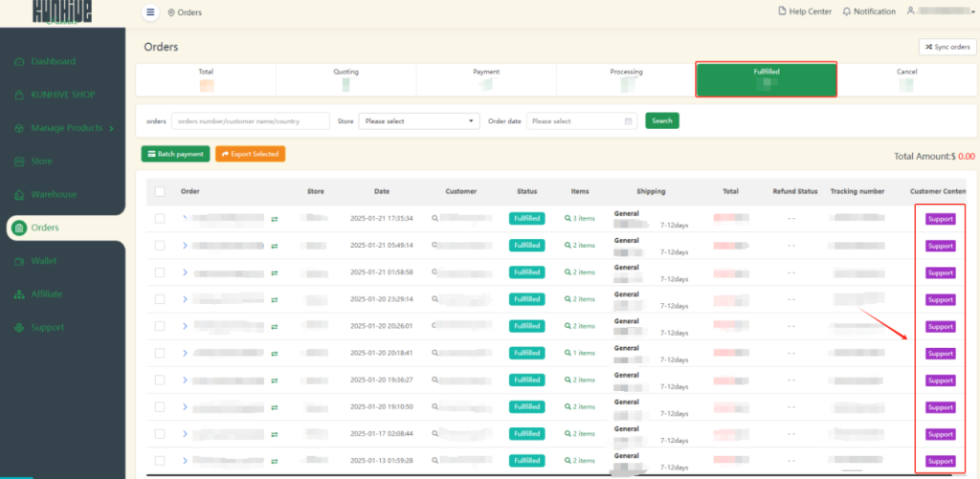
Task: Switch to the Fullfilled tab
Action: (767, 80)
